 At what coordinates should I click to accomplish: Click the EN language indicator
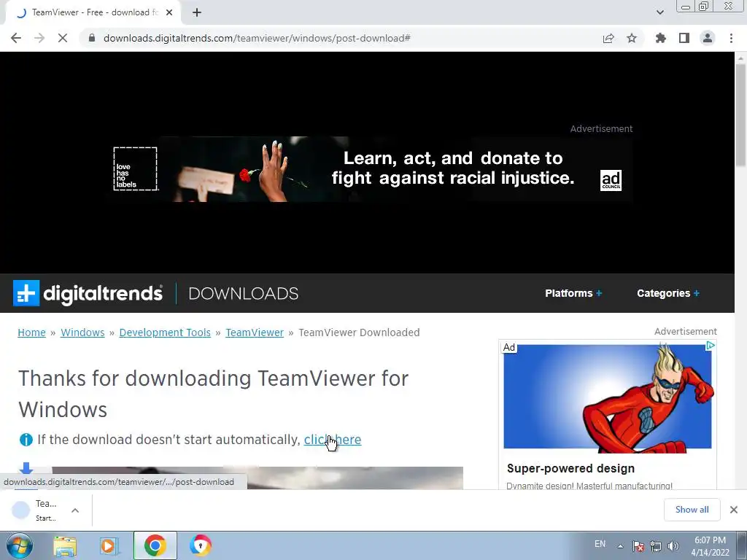point(600,544)
